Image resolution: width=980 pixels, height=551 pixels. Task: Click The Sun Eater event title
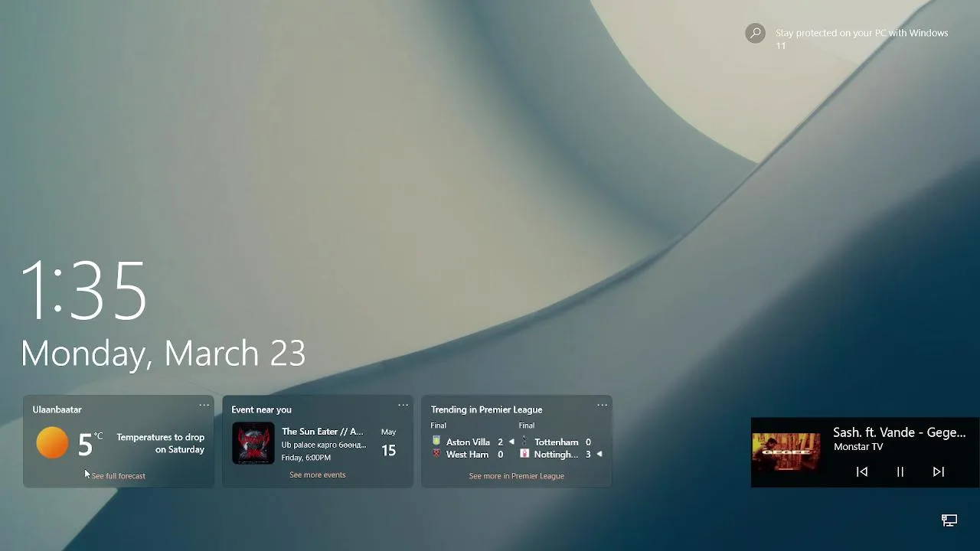pyautogui.click(x=322, y=432)
